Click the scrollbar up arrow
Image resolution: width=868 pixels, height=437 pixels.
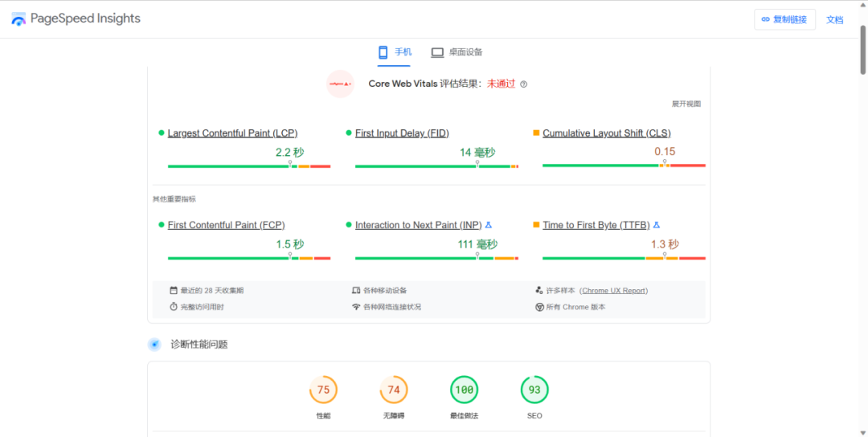(x=862, y=6)
